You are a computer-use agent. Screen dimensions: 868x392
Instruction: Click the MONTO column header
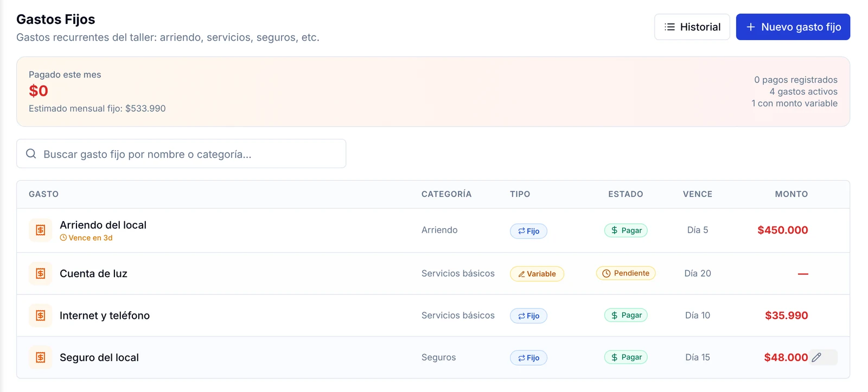[x=792, y=194]
